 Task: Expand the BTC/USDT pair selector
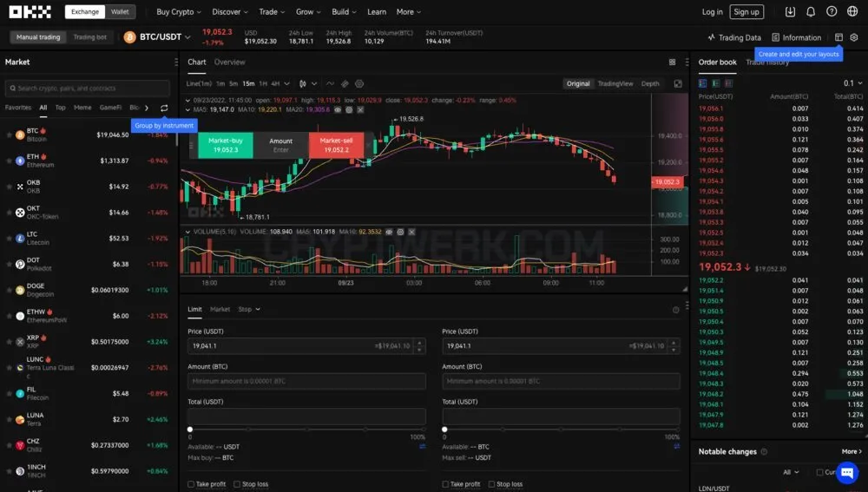187,37
